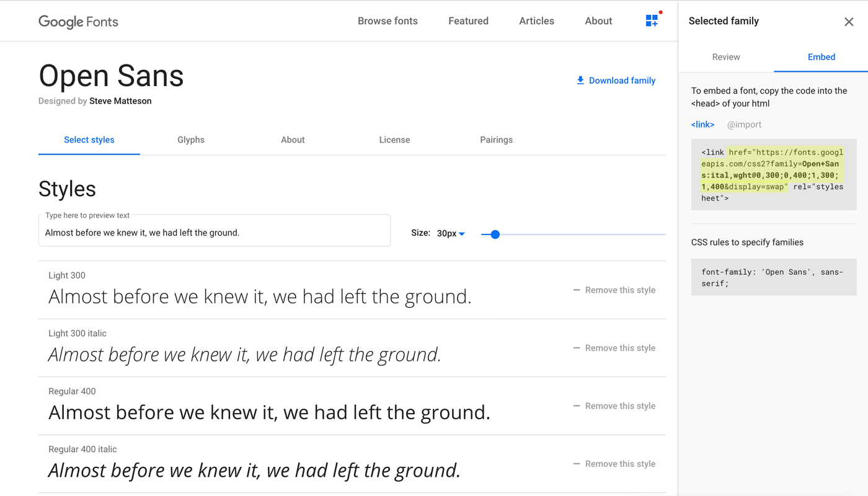Remove the Regular 400 style
This screenshot has width=868, height=496.
pyautogui.click(x=614, y=406)
